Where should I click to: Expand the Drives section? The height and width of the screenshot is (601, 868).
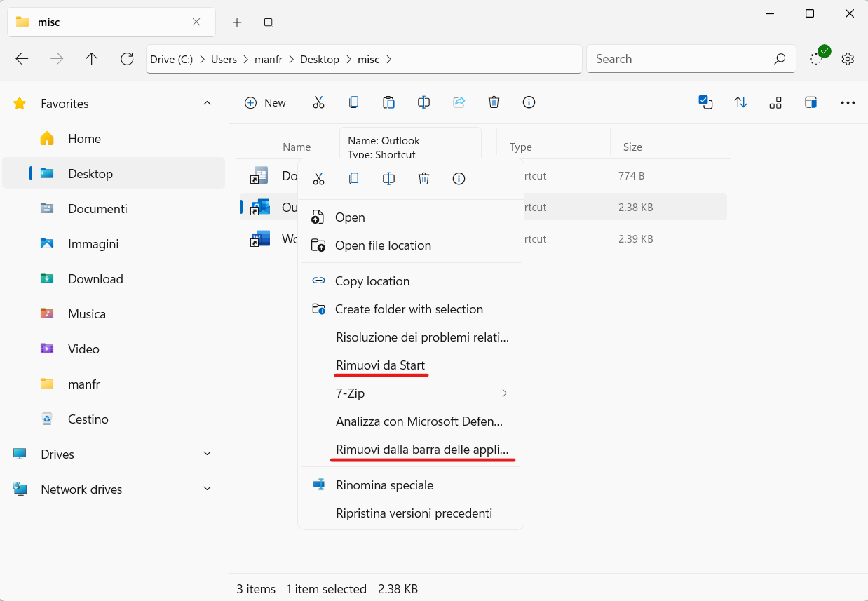[x=207, y=454]
